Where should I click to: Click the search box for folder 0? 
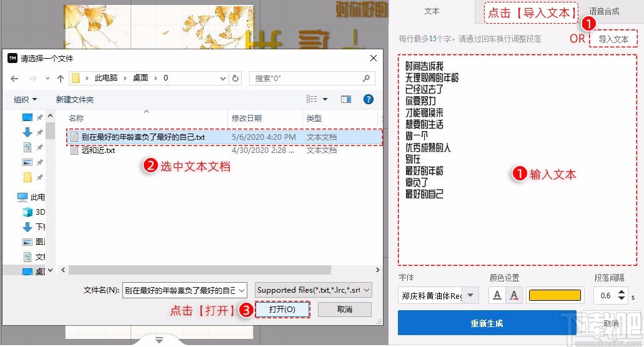tap(312, 79)
